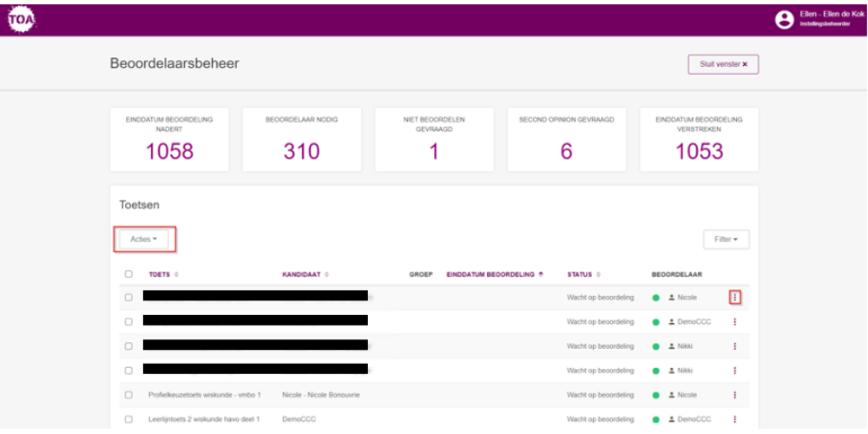868x434 pixels.
Task: Click 'Profielkeuzetoets wiskunde - vmbo 1' text
Action: click(205, 395)
